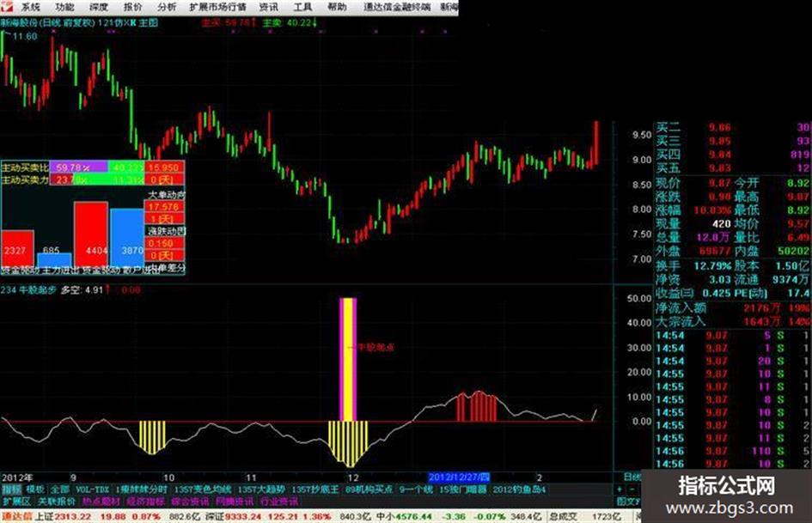
Task: Open the 帮助 menu
Action: click(x=337, y=7)
